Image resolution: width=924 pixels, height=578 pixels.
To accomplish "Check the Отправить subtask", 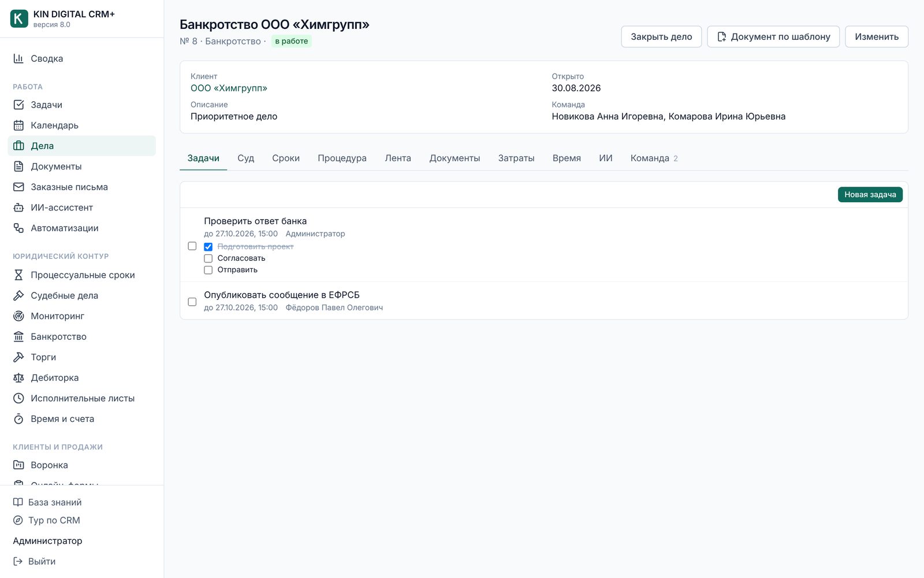I will [x=208, y=270].
